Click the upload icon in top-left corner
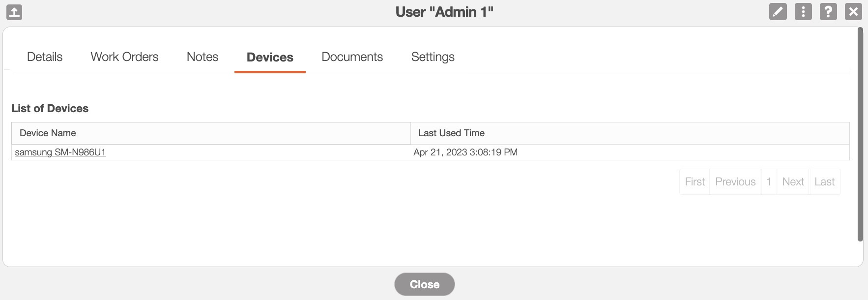The image size is (868, 300). [14, 12]
